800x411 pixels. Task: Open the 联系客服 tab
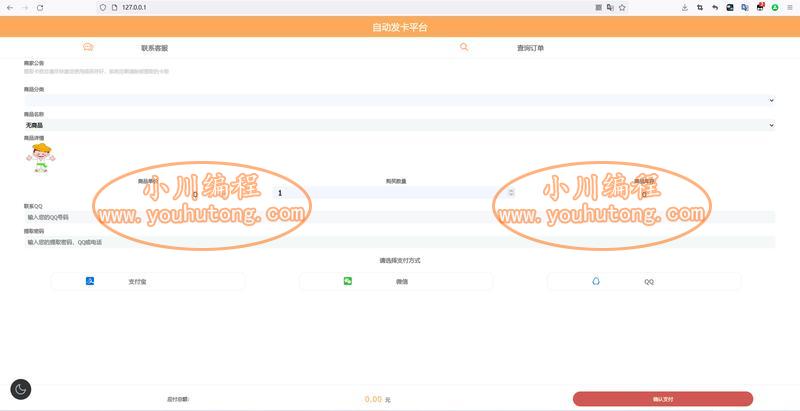click(x=155, y=48)
